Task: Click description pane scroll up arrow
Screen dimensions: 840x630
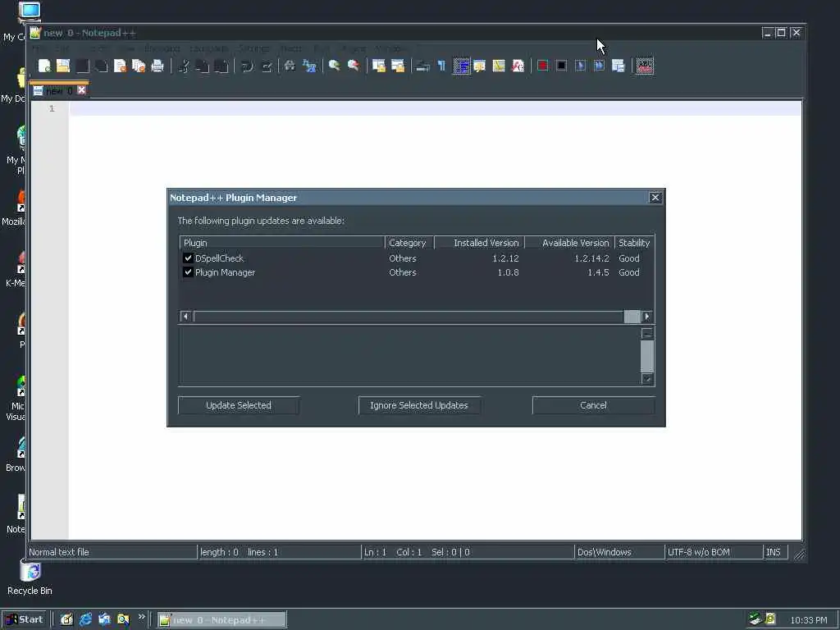Action: pyautogui.click(x=647, y=333)
